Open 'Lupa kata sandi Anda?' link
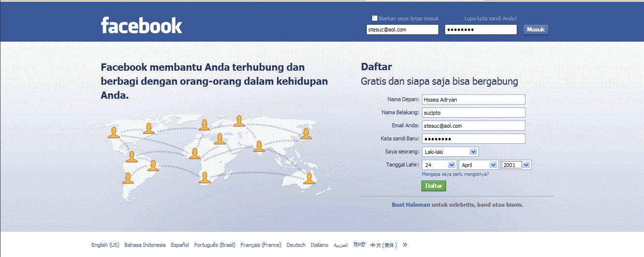644x257 pixels. click(491, 18)
